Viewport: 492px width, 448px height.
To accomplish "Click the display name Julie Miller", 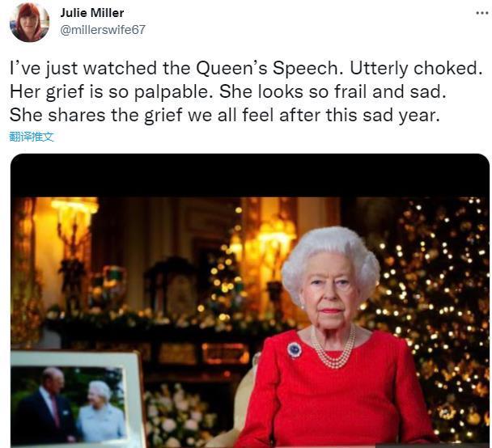I will [x=92, y=13].
